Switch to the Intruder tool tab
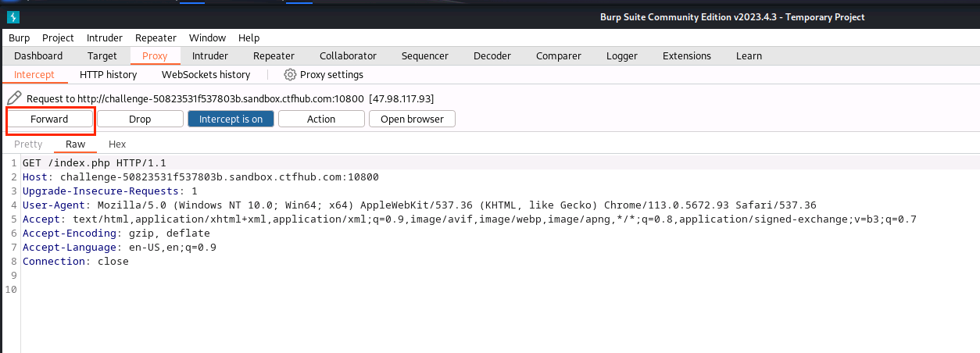The image size is (980, 353). (x=210, y=55)
